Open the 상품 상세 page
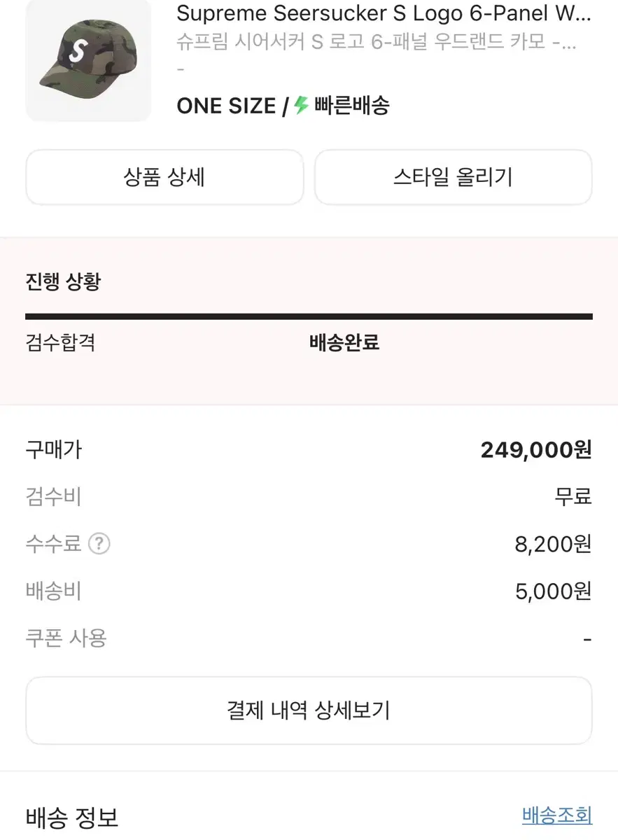 click(x=164, y=178)
